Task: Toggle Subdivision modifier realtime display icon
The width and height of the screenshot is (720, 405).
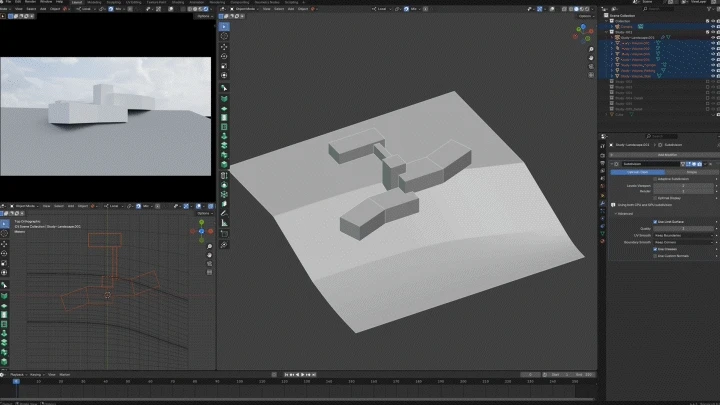Action: [693, 164]
